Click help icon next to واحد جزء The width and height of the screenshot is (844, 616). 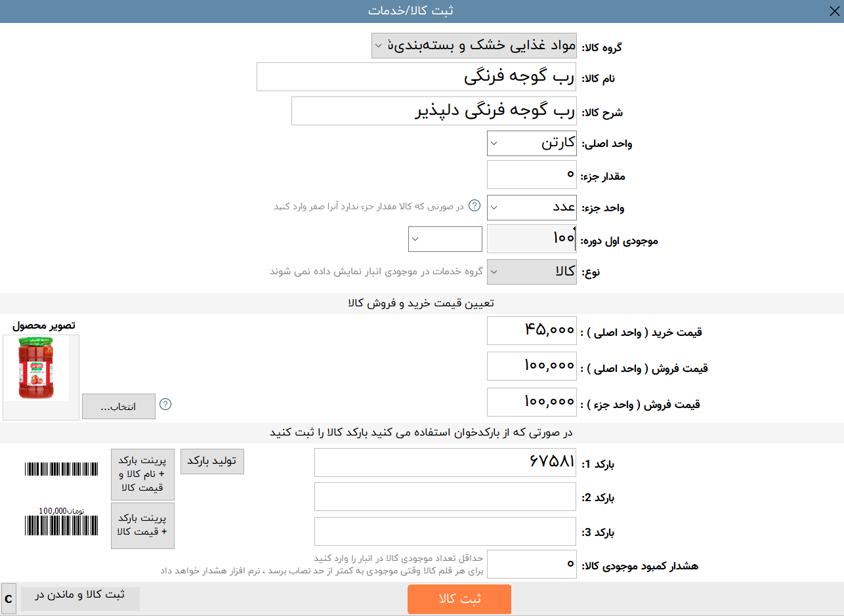[475, 206]
